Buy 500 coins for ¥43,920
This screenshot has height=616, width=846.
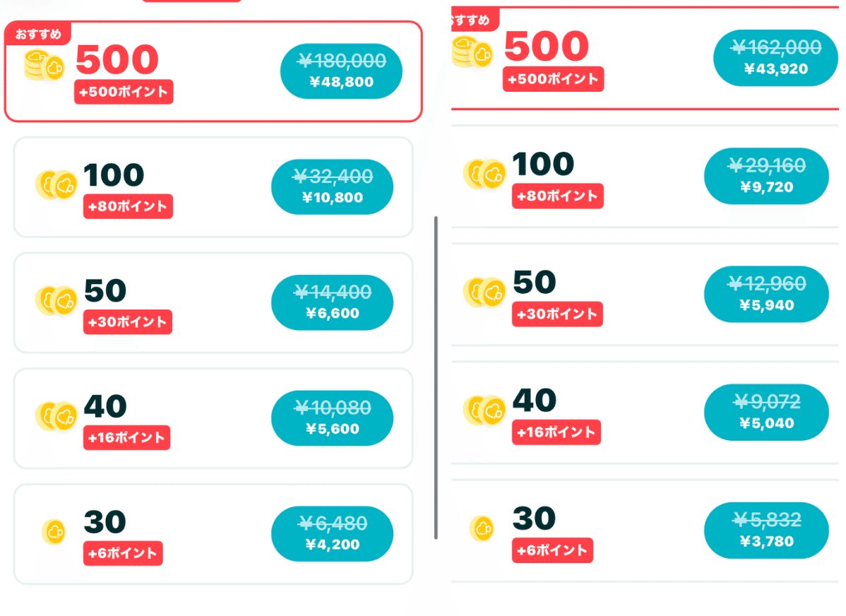775,58
